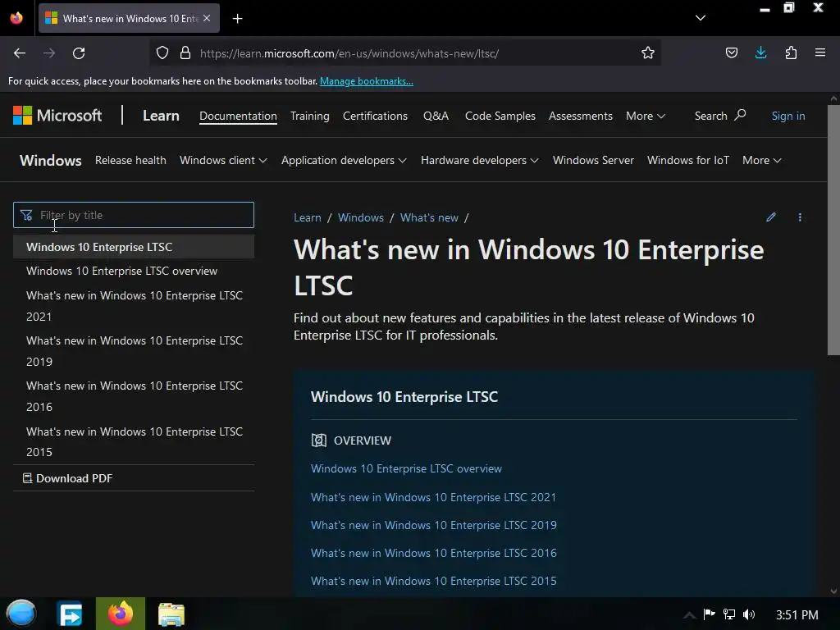This screenshot has width=840, height=630.
Task: Expand Hardware developers dropdown
Action: coord(479,160)
